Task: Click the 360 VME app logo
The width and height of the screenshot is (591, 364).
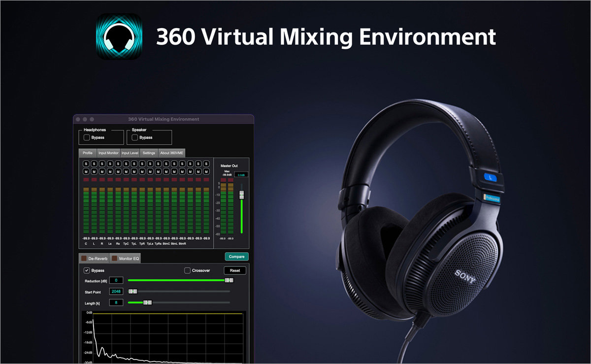Action: [x=119, y=36]
